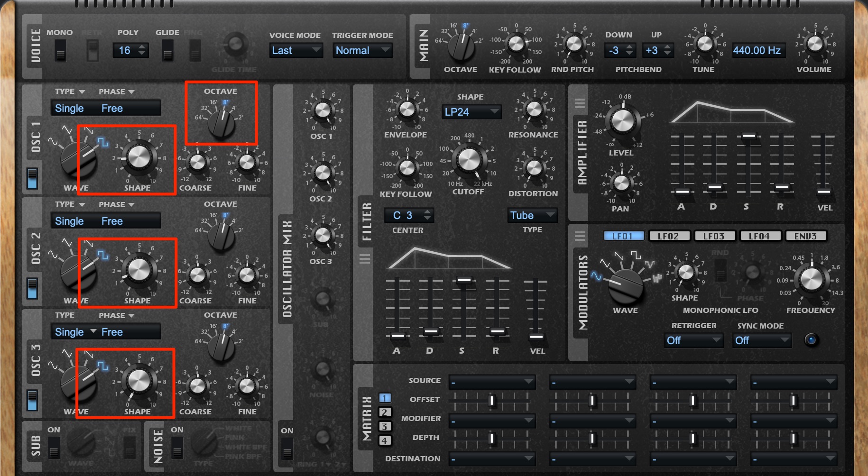Click the 440.00 Hz tuning field
The height and width of the screenshot is (476, 868).
tap(757, 50)
